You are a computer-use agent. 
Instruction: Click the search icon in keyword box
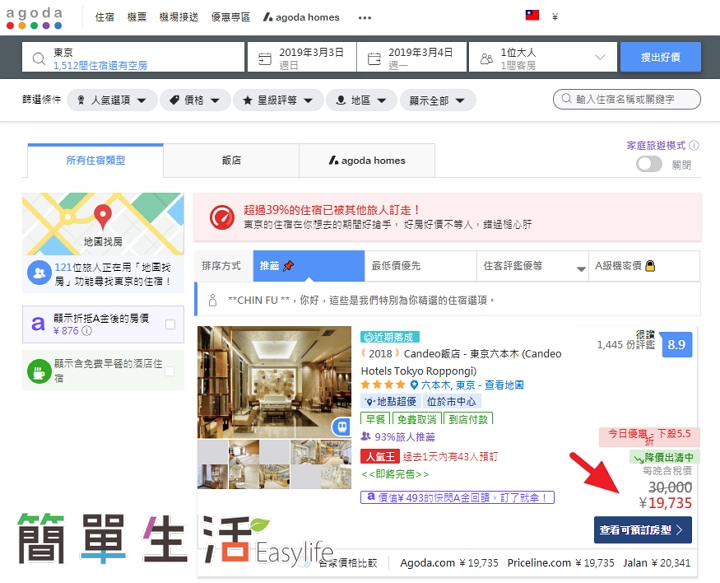point(566,99)
